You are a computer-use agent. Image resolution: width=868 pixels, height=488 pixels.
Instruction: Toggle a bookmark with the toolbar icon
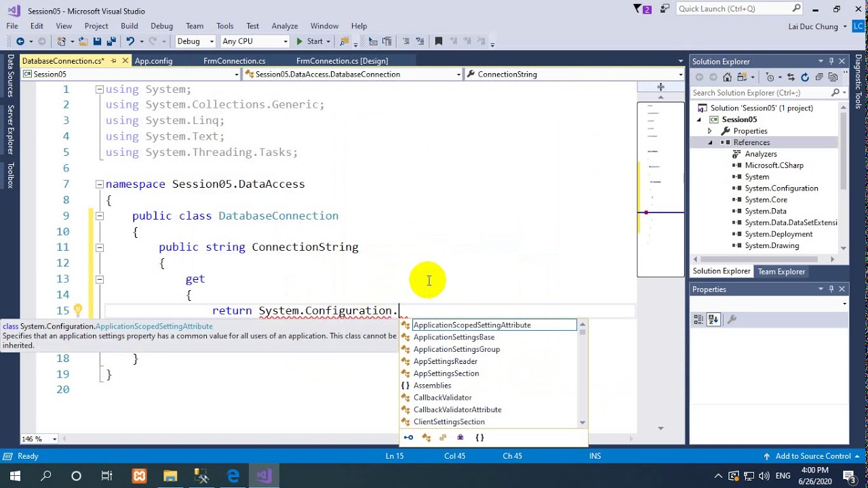(438, 41)
